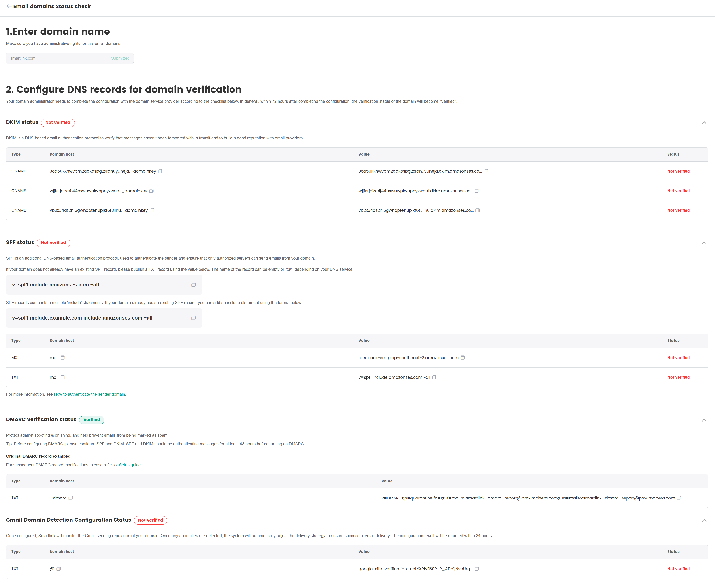This screenshot has width=715, height=588.
Task: Collapse the DKIM status section
Action: (704, 123)
